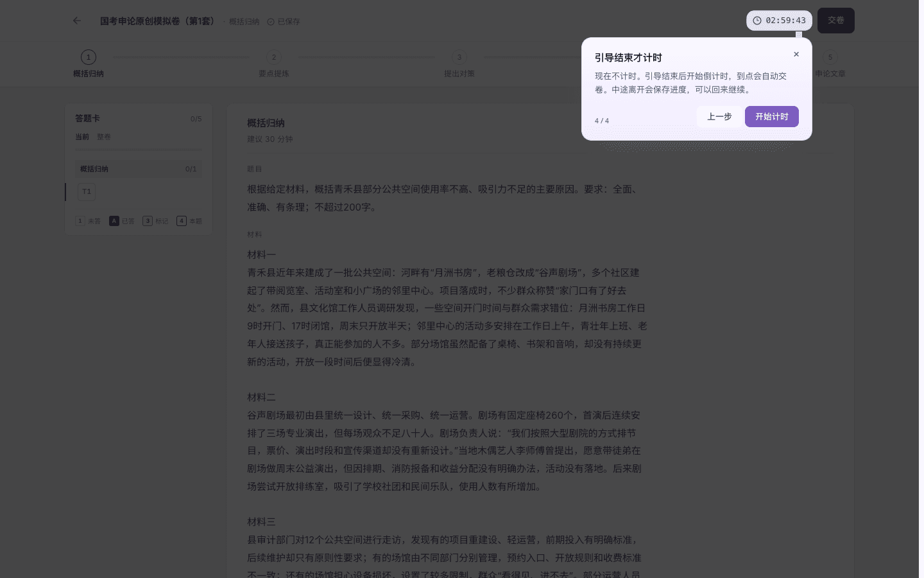Close the timing guide popup
Viewport: 924px width, 578px height.
tap(796, 55)
